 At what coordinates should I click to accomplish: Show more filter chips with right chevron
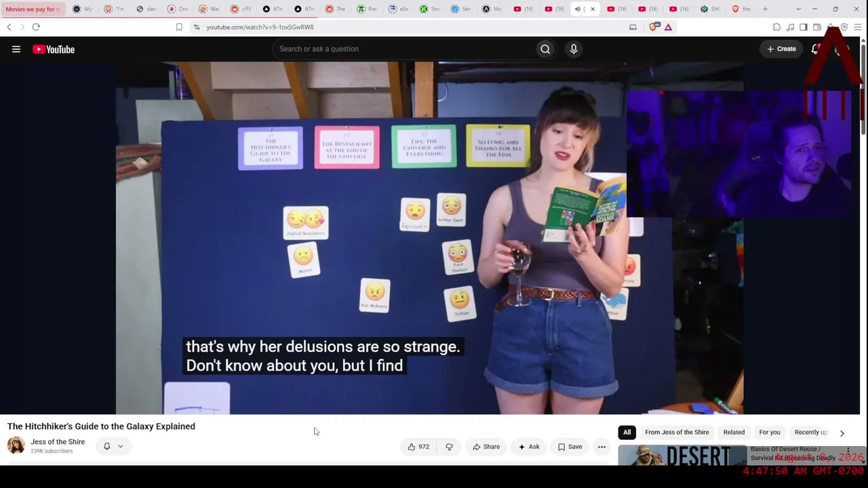tap(842, 432)
